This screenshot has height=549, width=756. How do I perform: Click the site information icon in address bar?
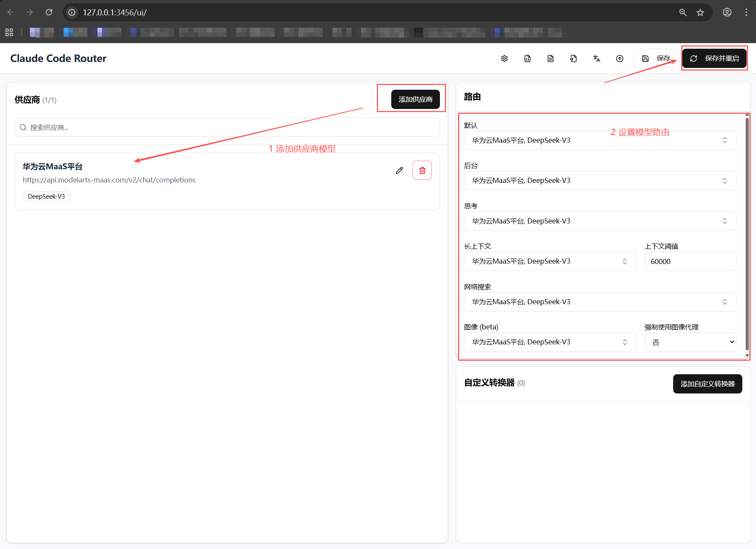[72, 12]
